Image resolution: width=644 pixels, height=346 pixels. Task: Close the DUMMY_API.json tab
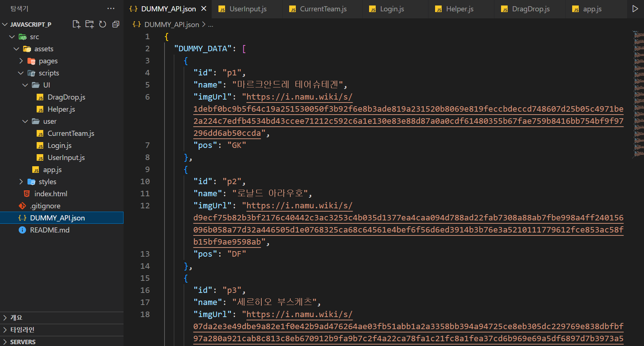[204, 9]
